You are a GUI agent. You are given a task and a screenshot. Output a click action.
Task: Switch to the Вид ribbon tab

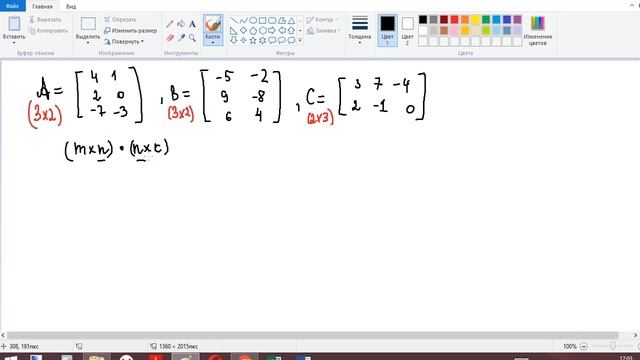coord(71,7)
